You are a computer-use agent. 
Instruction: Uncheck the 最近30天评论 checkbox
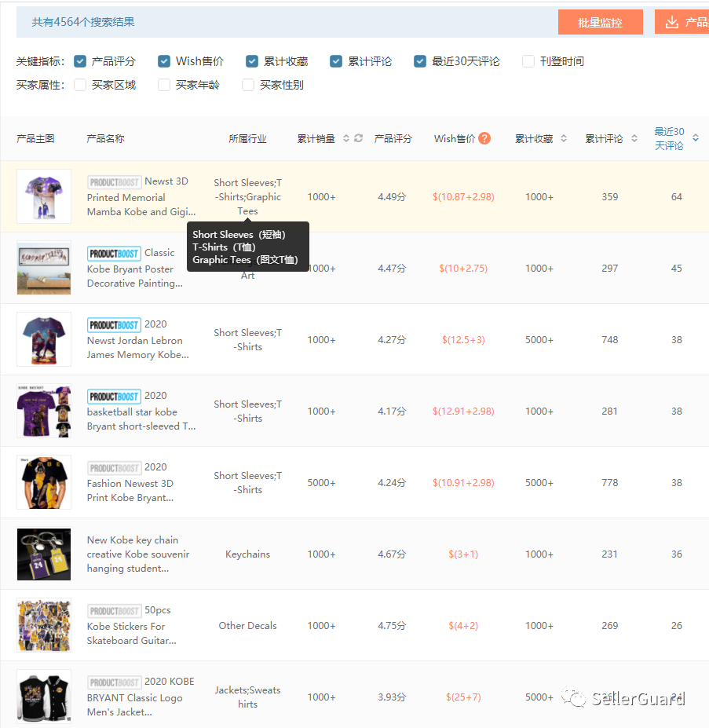[x=420, y=61]
